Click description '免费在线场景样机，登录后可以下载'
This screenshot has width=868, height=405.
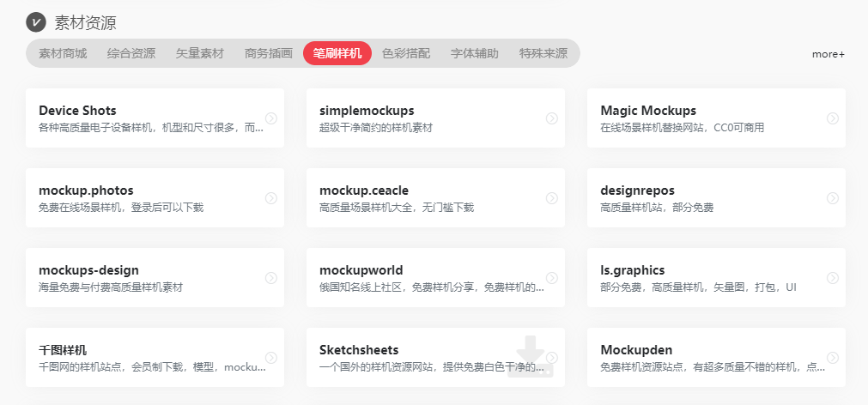click(x=121, y=208)
